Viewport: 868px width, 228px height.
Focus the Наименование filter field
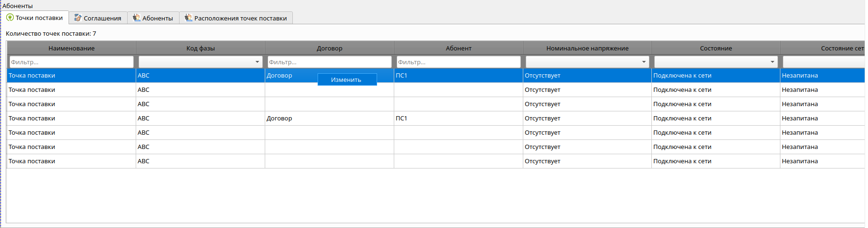71,62
